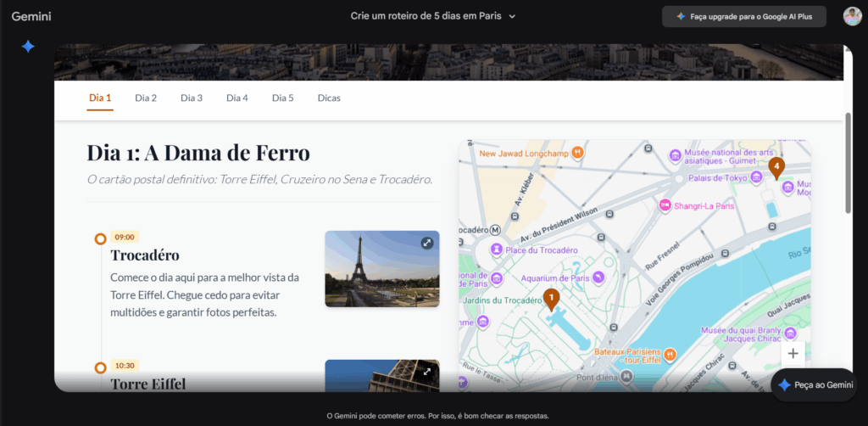Click the 09:00 time badge
The image size is (868, 426).
click(125, 237)
